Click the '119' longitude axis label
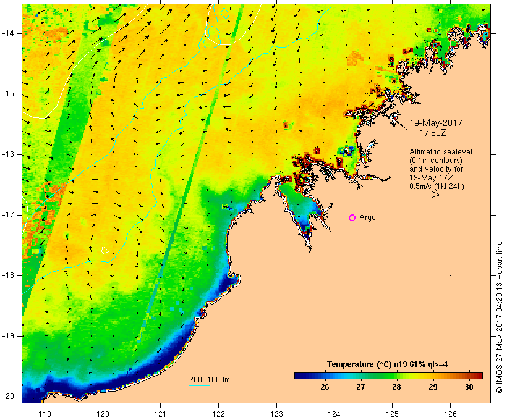507x420 pixels. (x=45, y=414)
